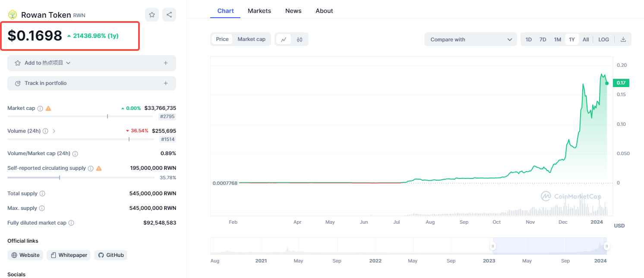Image resolution: width=644 pixels, height=278 pixels.
Task: Select the 1D time range
Action: pyautogui.click(x=529, y=39)
